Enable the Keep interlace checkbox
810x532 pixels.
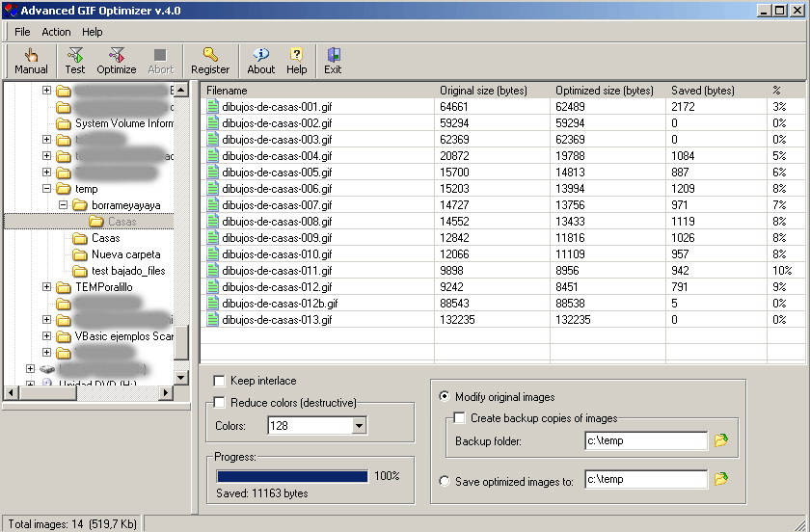[219, 381]
